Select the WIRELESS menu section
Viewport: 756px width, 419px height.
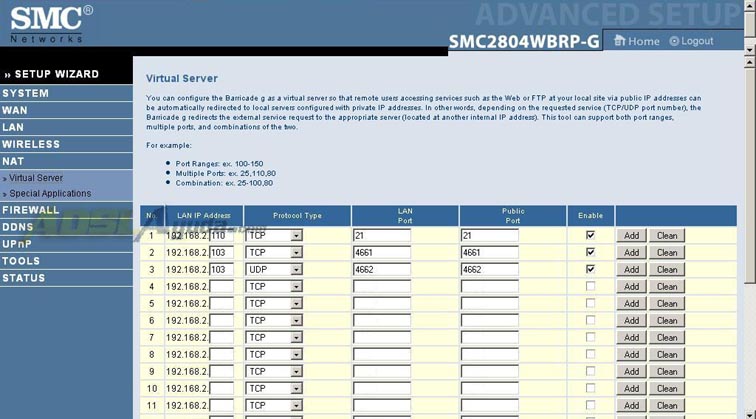[66, 144]
